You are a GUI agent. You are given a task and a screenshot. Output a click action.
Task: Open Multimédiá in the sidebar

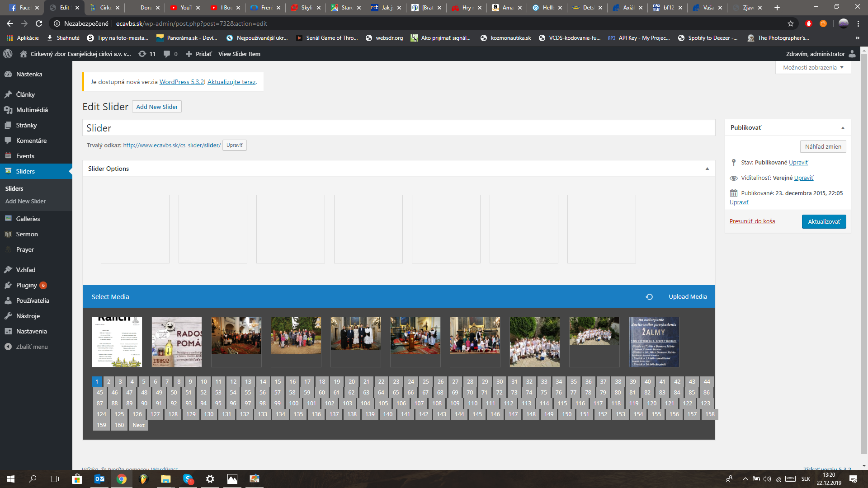tap(32, 110)
